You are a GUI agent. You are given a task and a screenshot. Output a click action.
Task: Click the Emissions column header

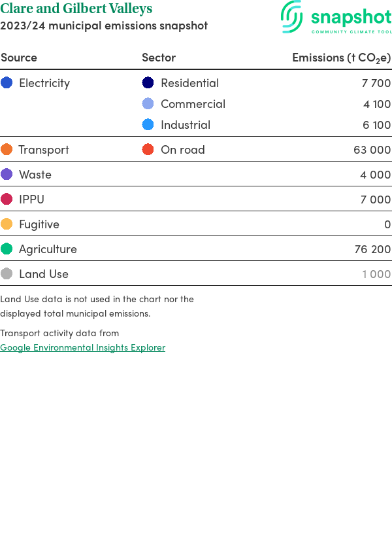(341, 58)
